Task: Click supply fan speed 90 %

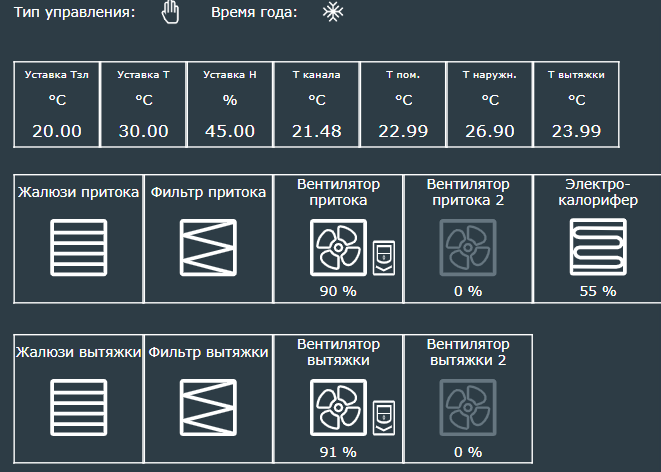Action: (x=338, y=291)
